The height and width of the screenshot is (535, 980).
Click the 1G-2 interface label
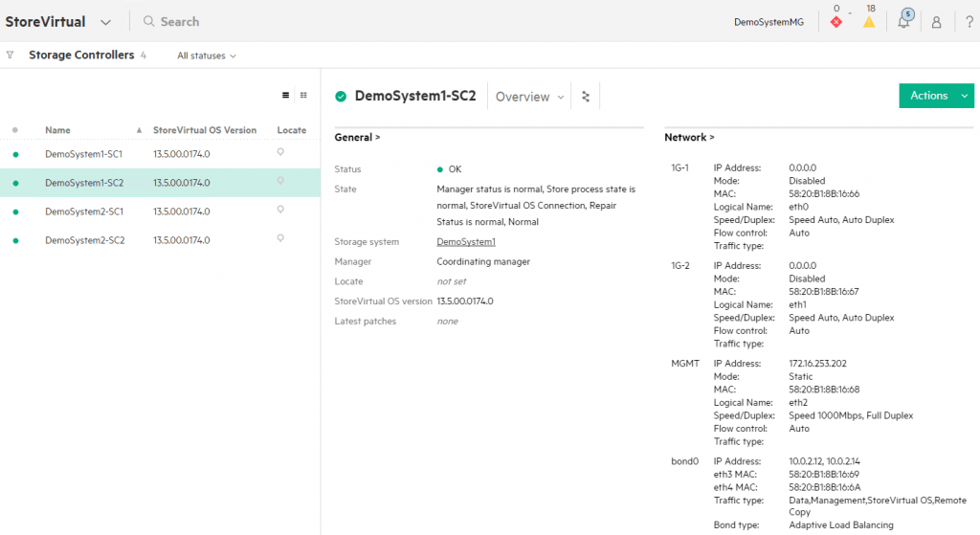(680, 266)
